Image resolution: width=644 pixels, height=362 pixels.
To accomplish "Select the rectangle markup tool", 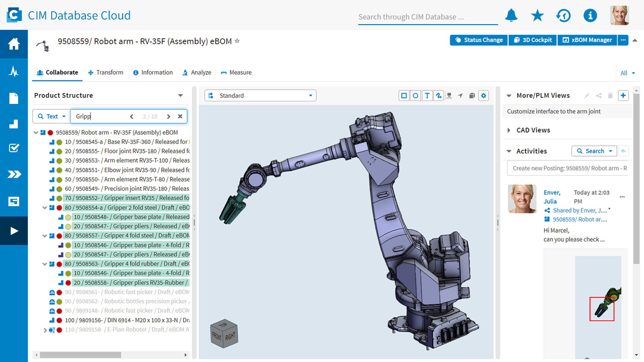I will click(404, 96).
